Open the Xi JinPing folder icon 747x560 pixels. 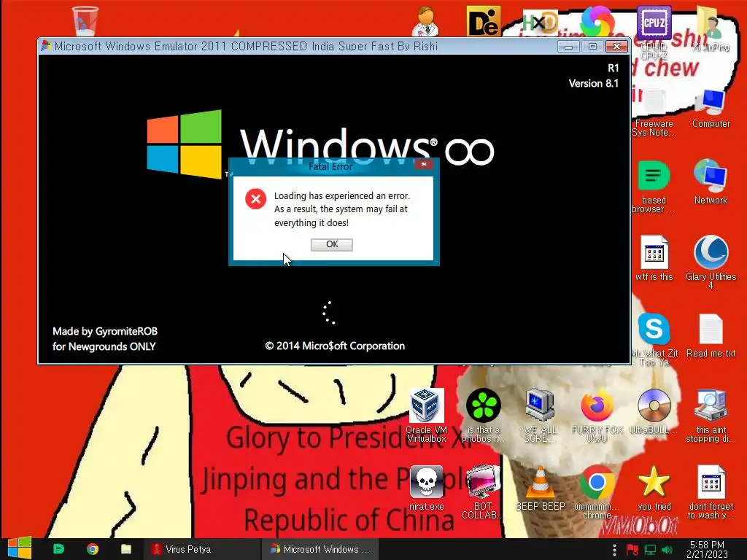[711, 28]
